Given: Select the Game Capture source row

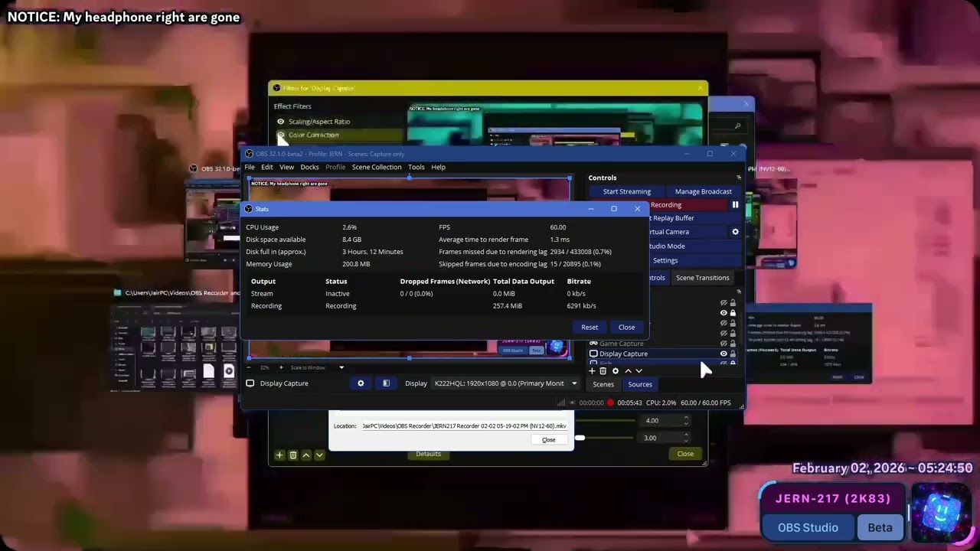Looking at the screenshot, I should [663, 344].
